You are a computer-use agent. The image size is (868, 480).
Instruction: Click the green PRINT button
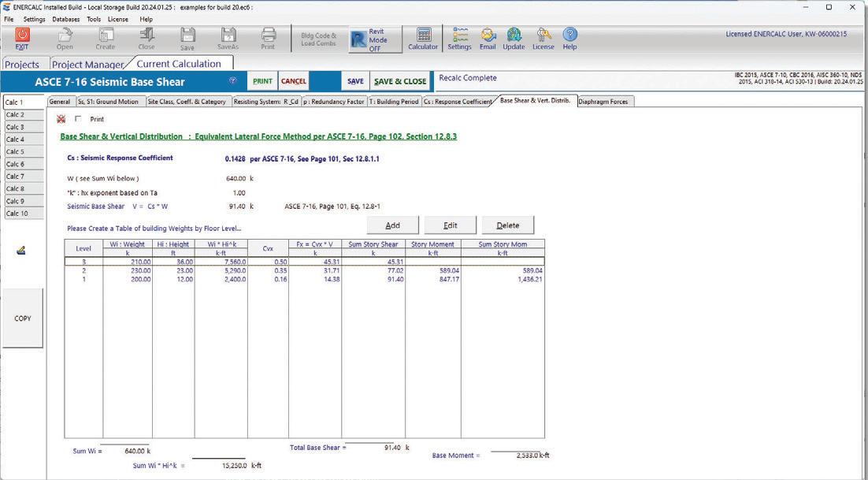[x=262, y=81]
